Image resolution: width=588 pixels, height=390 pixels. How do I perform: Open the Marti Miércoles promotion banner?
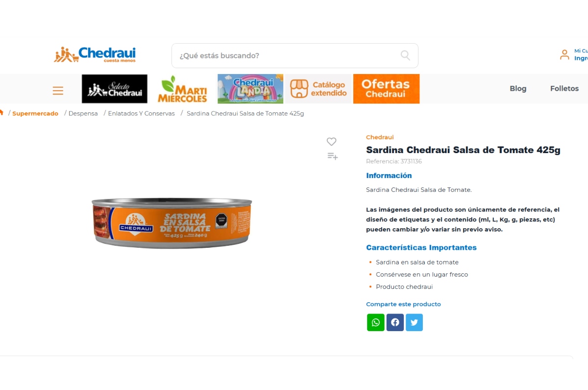[182, 89]
